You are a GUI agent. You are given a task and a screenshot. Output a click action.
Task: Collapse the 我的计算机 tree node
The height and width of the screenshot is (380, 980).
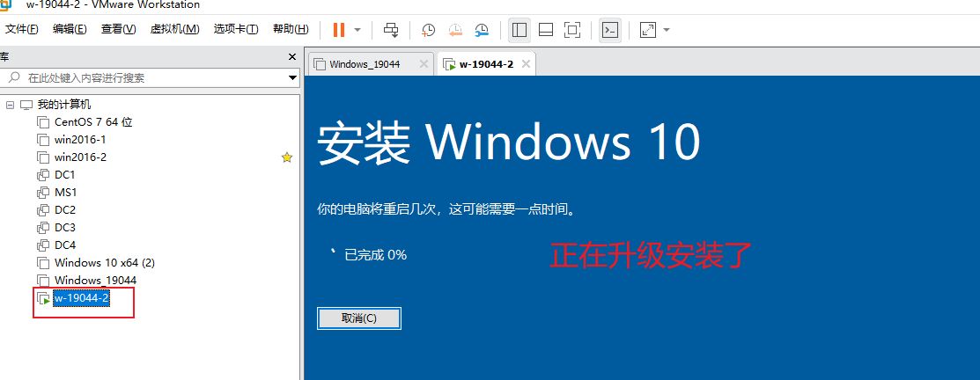tap(11, 105)
